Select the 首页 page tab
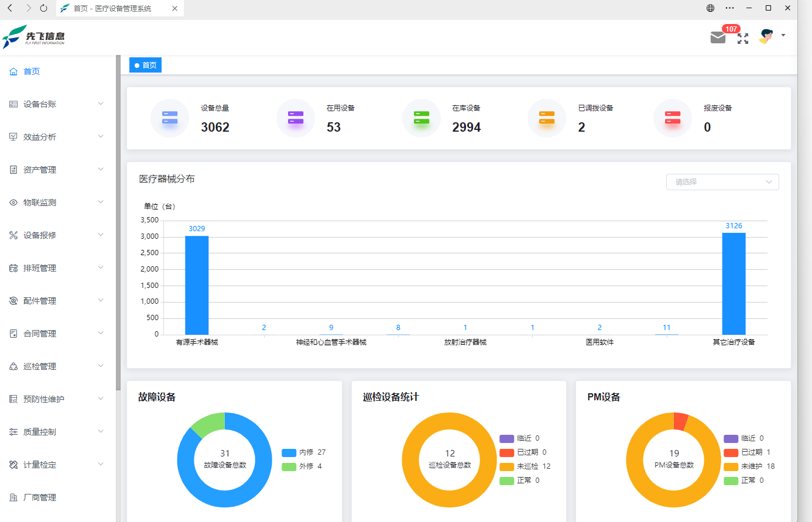Viewport: 812px width, 522px height. [145, 65]
